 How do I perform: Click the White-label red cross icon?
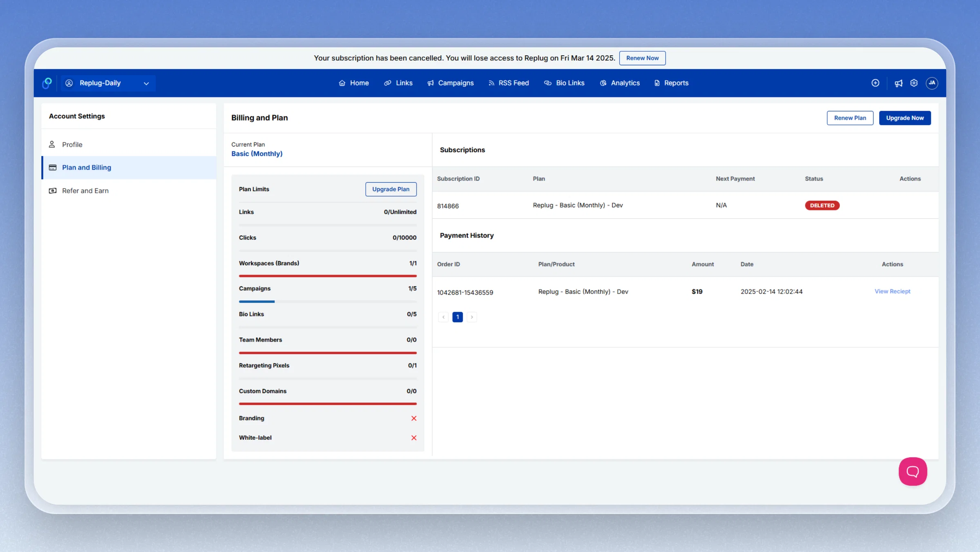pos(414,438)
